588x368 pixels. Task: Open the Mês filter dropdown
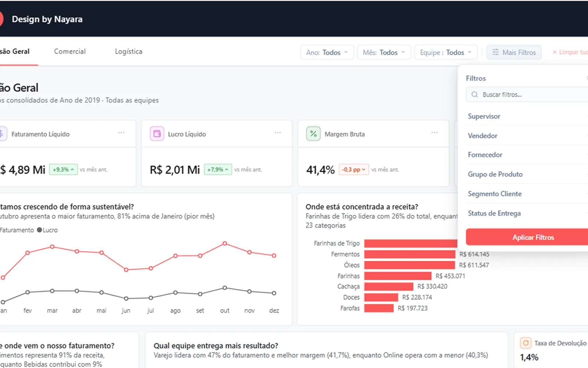[384, 52]
